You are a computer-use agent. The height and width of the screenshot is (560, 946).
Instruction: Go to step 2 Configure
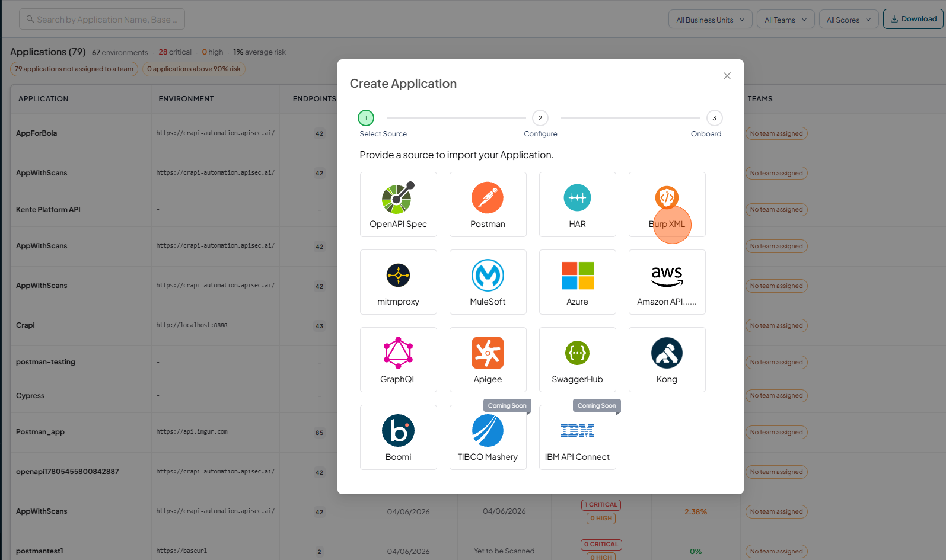pos(540,118)
